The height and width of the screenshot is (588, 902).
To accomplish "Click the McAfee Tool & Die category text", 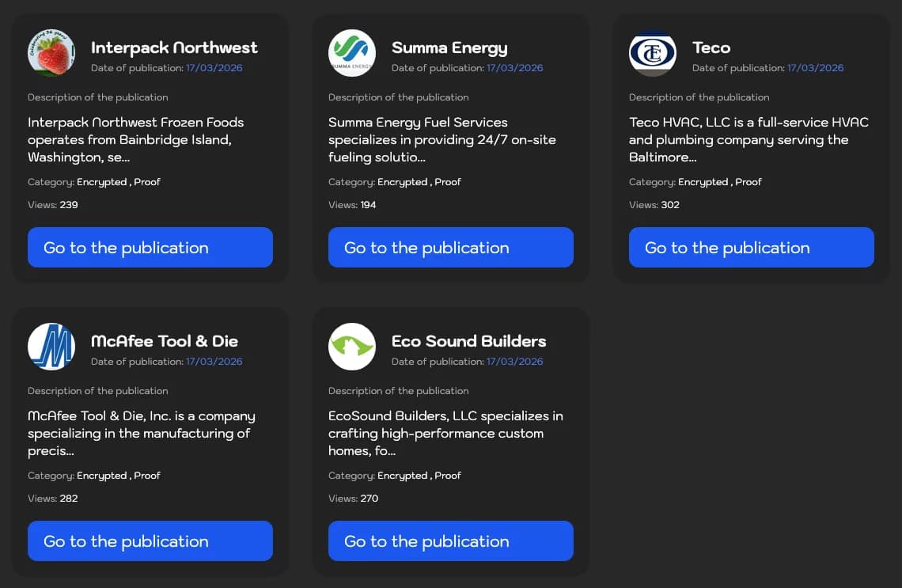I will [119, 476].
